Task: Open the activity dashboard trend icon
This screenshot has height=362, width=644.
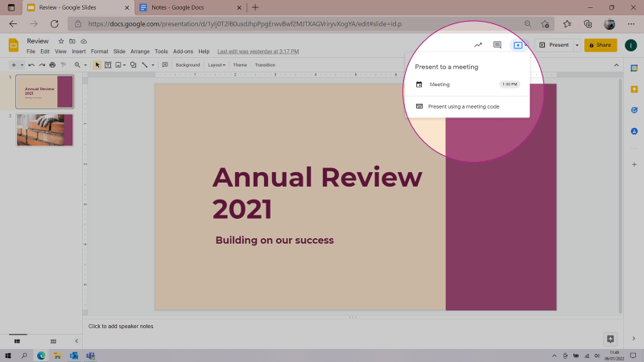Action: point(478,45)
